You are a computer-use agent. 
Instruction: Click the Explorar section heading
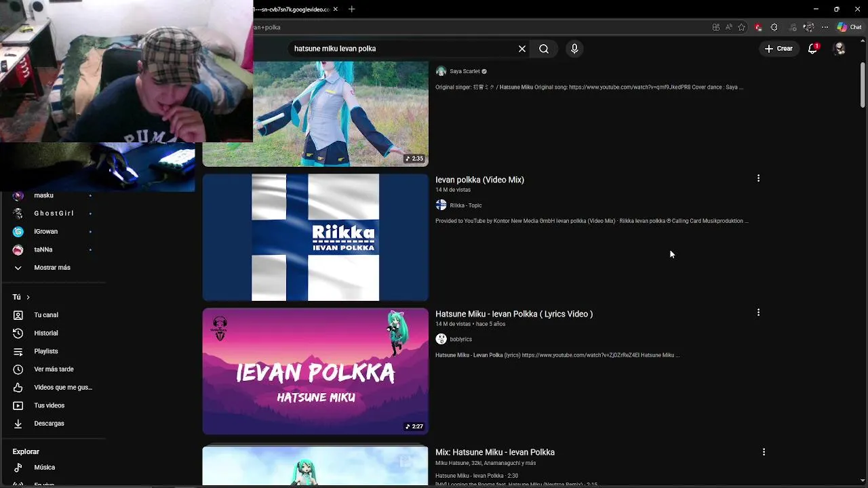[26, 451]
